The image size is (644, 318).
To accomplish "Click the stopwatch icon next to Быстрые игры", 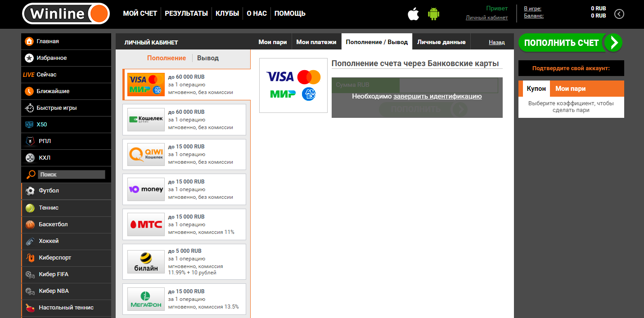I will [x=29, y=108].
